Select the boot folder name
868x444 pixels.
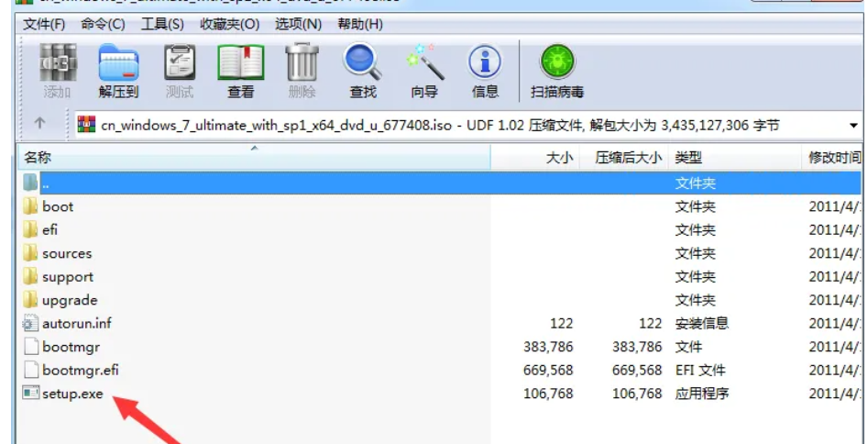[x=58, y=206]
